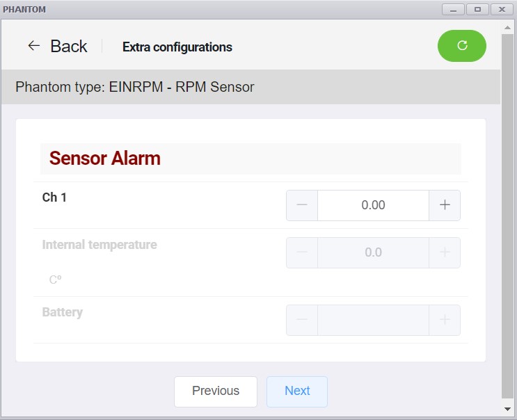The image size is (517, 420).
Task: Click the back arrow icon
Action: tap(34, 45)
